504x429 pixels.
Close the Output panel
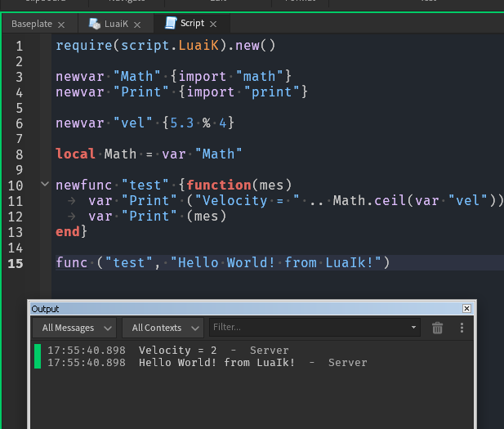466,309
